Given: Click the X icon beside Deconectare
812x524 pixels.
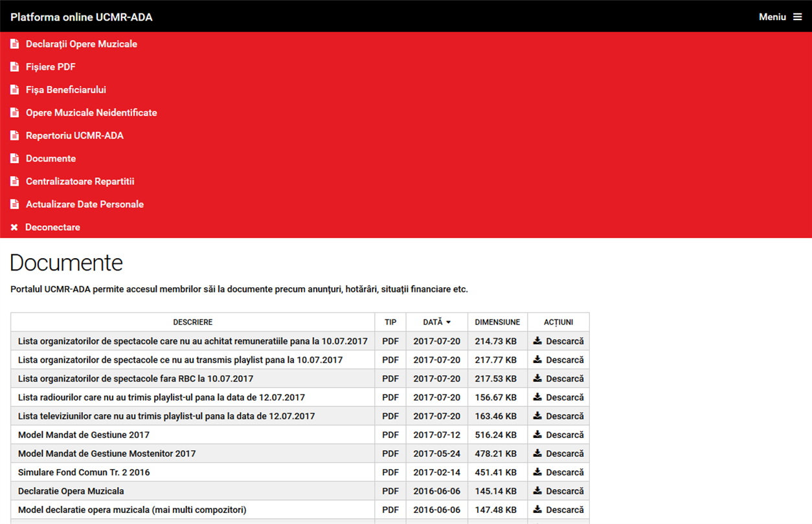Looking at the screenshot, I should (14, 228).
